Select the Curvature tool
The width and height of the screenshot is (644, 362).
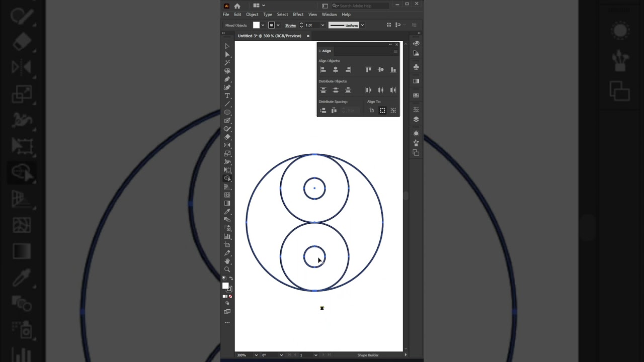227,87
